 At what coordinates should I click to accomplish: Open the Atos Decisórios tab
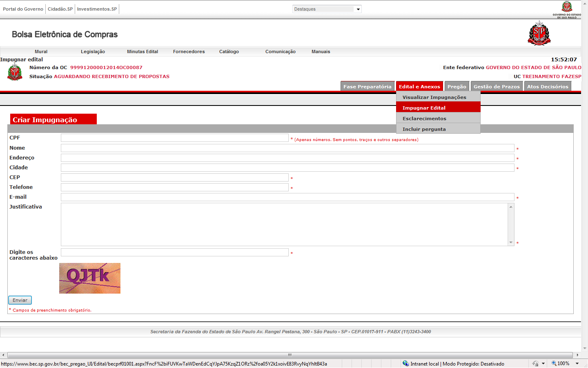tap(548, 86)
